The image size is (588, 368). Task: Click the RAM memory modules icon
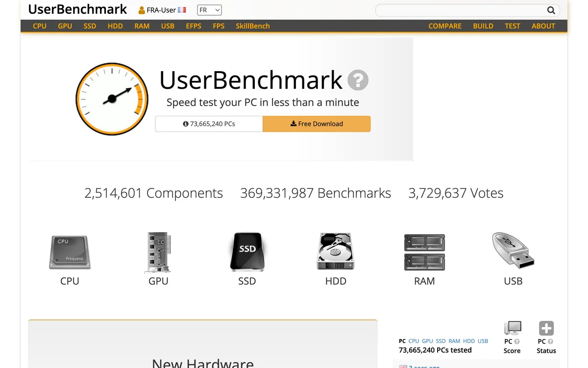424,252
